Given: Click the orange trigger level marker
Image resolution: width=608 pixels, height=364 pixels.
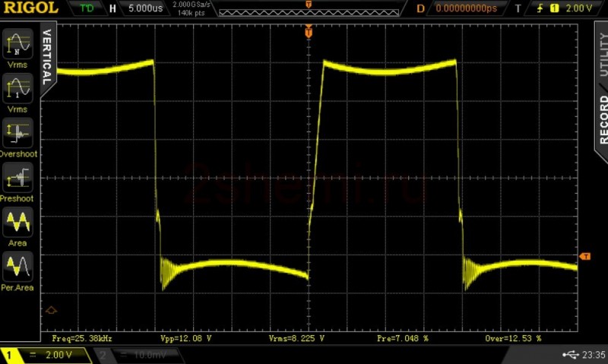Looking at the screenshot, I should click(x=585, y=257).
